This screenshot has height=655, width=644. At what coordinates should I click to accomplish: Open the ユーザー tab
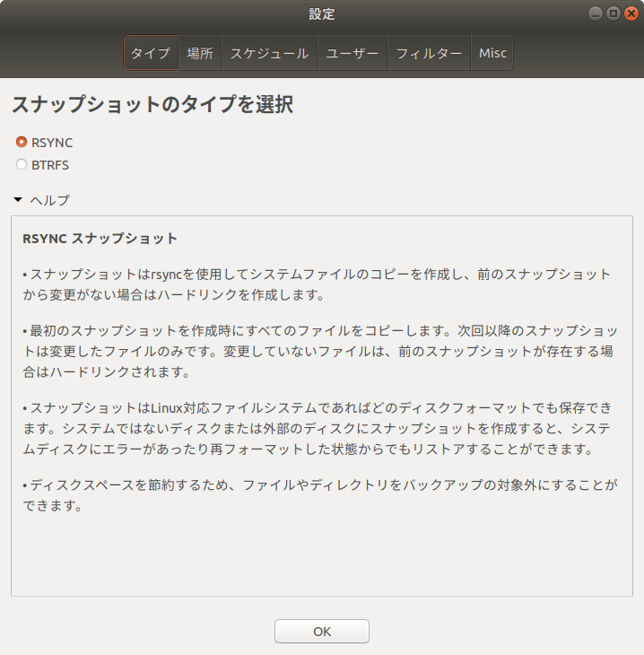tap(352, 53)
